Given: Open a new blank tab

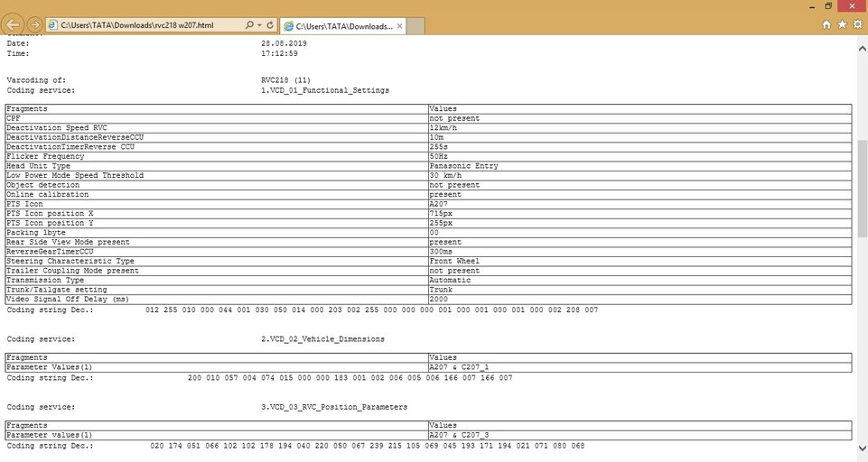Looking at the screenshot, I should 415,25.
